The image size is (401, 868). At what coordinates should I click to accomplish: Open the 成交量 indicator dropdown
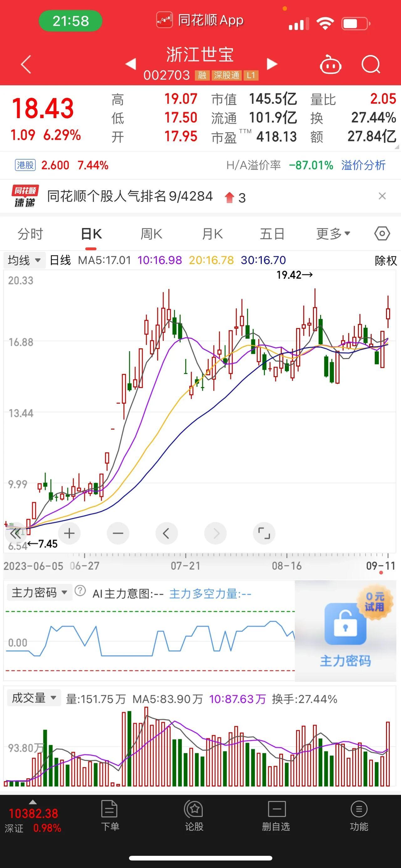pos(34,698)
